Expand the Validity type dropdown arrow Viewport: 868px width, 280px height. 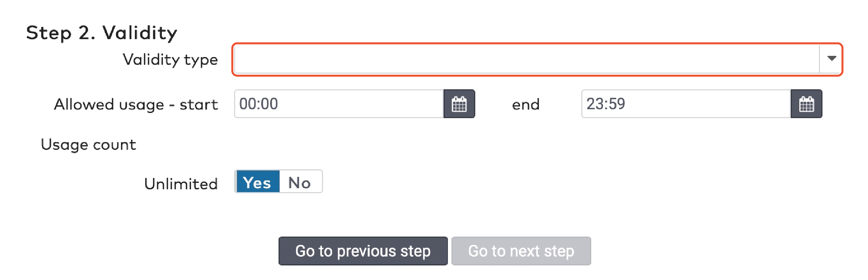831,59
